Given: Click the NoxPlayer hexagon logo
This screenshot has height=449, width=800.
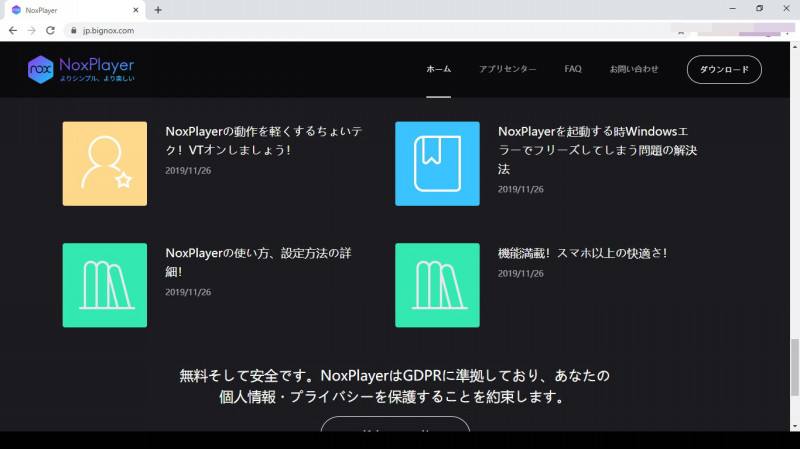Looking at the screenshot, I should pos(40,69).
